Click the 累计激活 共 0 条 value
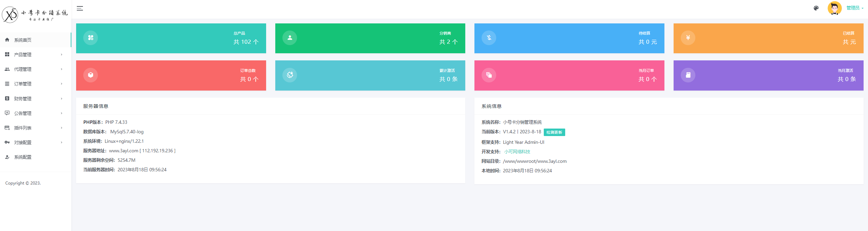868x231 pixels. click(449, 79)
